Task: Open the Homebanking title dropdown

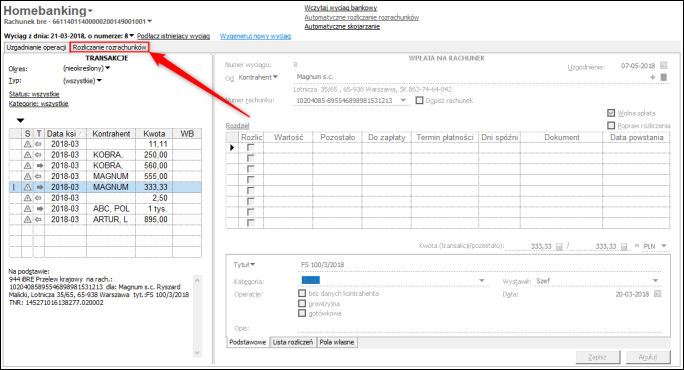Action: (90, 11)
